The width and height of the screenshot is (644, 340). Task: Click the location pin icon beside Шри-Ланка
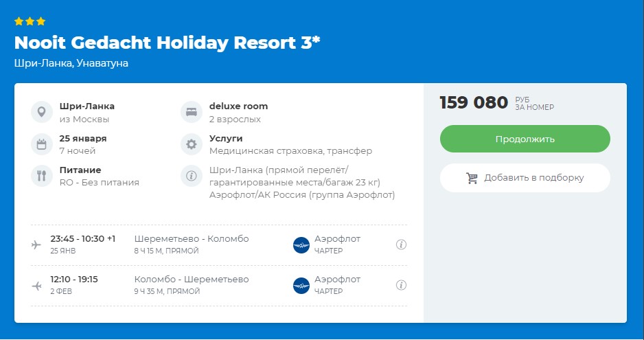pyautogui.click(x=41, y=112)
